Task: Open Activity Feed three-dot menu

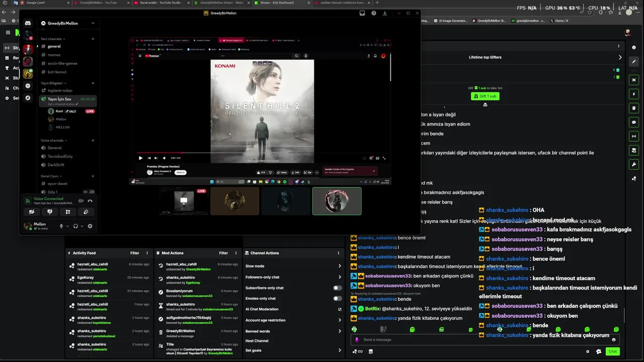Action: click(x=147, y=253)
